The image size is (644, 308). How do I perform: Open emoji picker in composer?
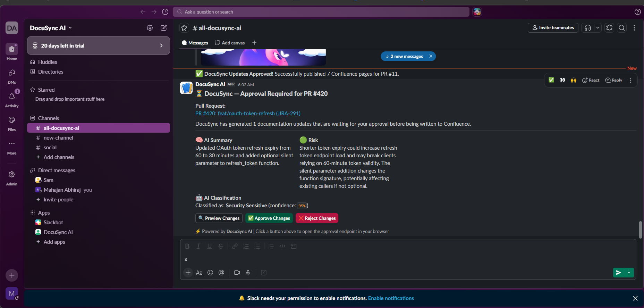[210, 273]
